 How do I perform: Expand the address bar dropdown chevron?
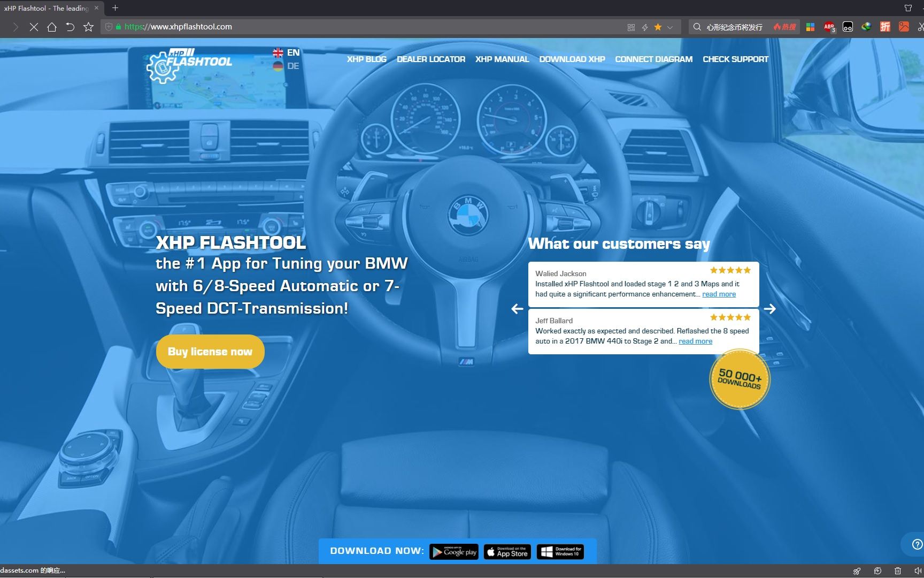pos(670,27)
